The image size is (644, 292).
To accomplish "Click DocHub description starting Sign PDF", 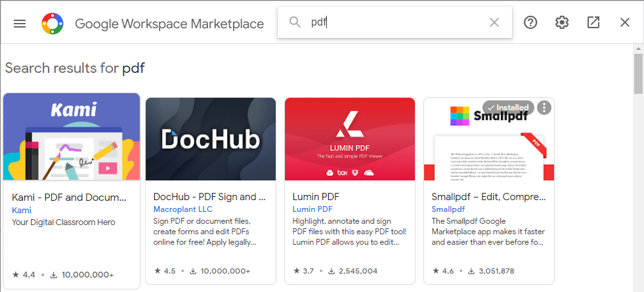I will coord(205,232).
